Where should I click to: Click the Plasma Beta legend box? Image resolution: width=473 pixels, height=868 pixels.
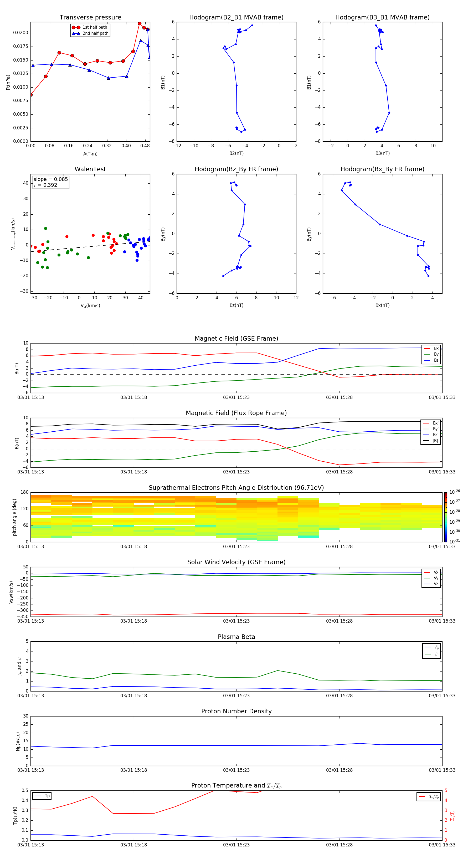point(431,651)
